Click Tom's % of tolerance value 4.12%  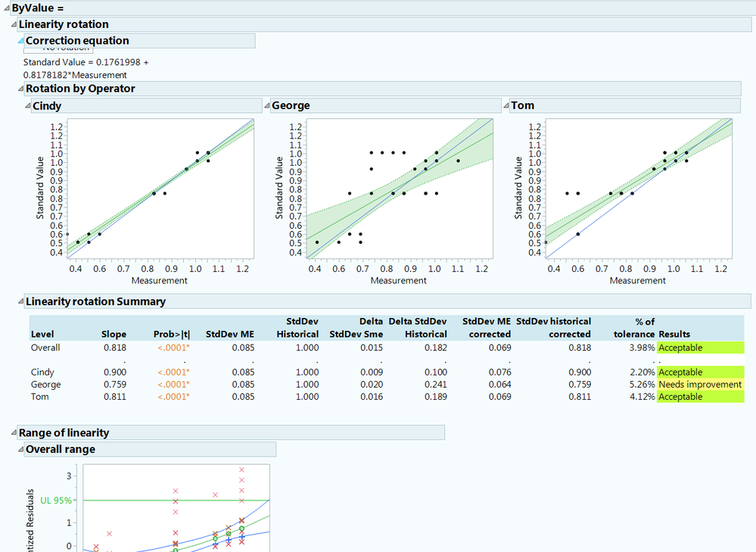(642, 397)
